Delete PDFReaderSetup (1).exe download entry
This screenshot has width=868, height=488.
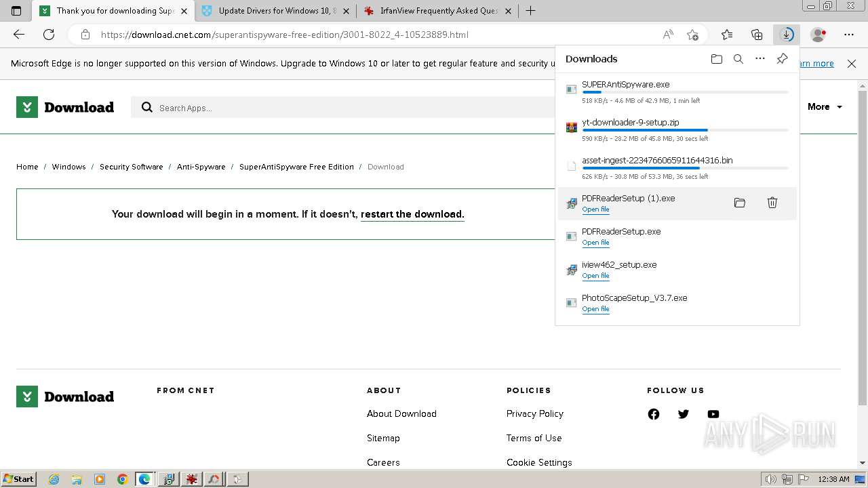pyautogui.click(x=772, y=203)
